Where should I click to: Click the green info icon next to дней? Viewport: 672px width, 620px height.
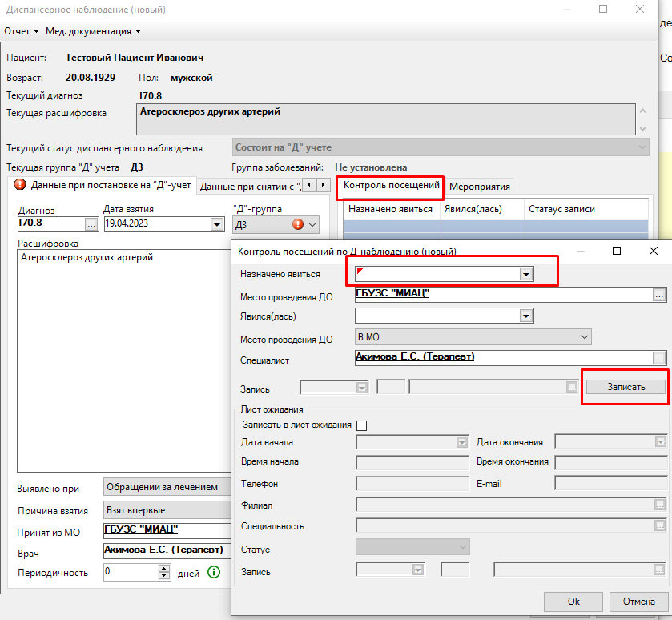coord(214,572)
